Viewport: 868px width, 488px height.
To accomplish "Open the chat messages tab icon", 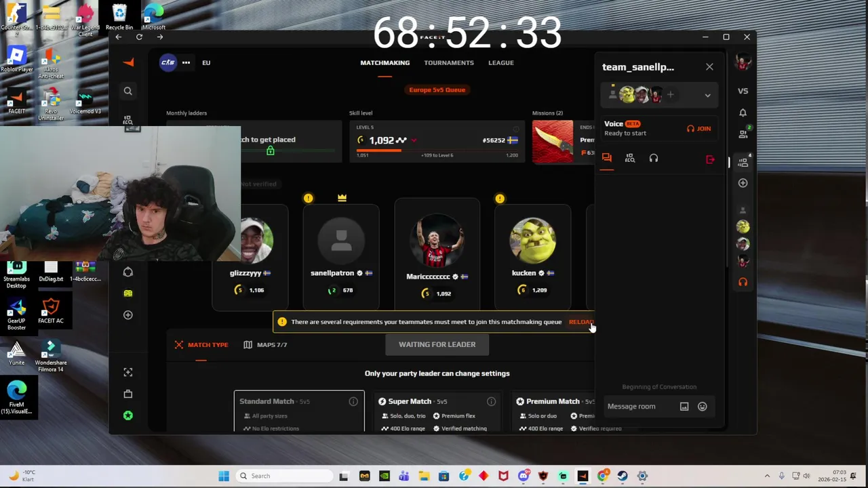I will 607,158.
